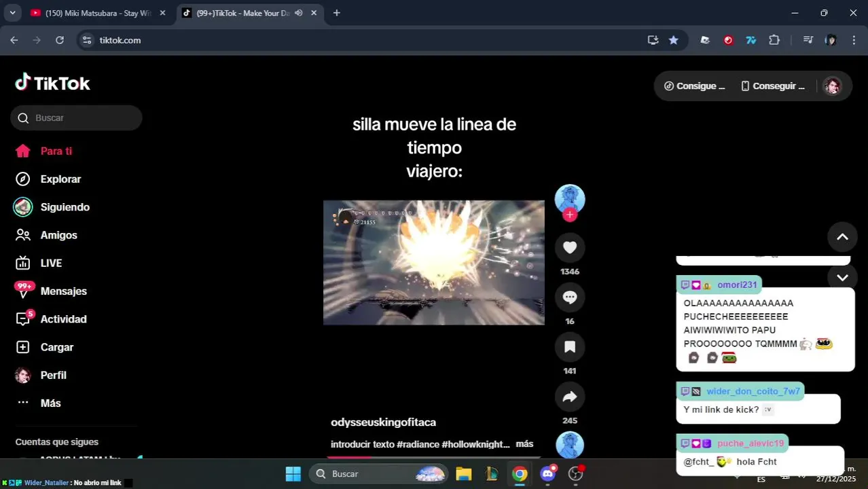The image size is (868, 489).
Task: Go to previous video with up chevron
Action: point(842,236)
